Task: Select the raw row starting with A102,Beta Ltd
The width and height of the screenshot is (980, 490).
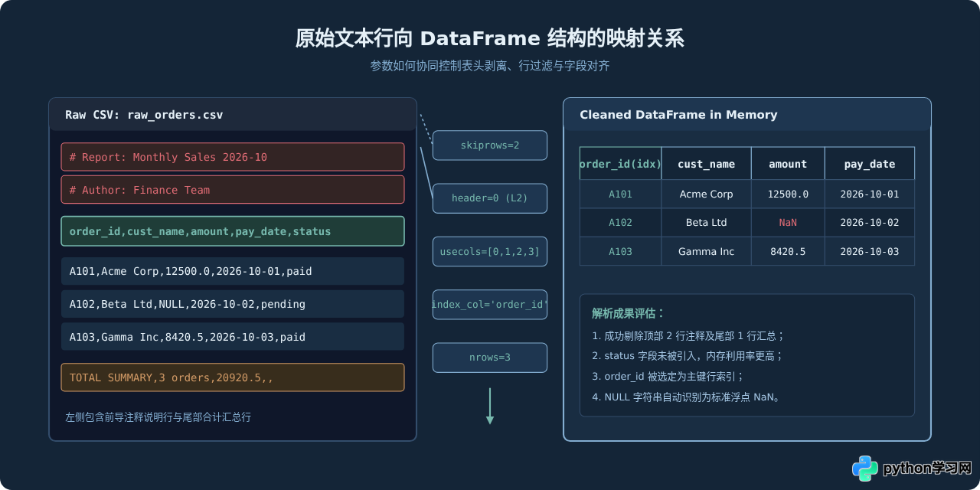Action: click(233, 304)
